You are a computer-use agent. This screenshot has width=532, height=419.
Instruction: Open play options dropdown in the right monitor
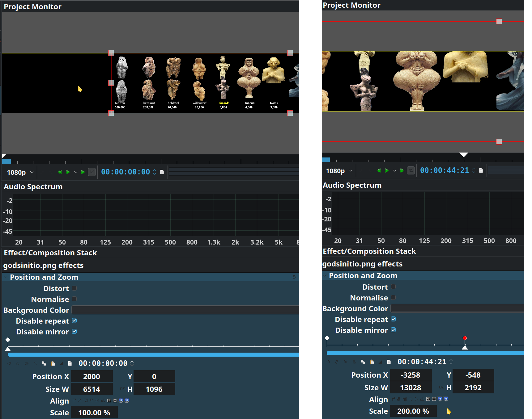tap(394, 171)
